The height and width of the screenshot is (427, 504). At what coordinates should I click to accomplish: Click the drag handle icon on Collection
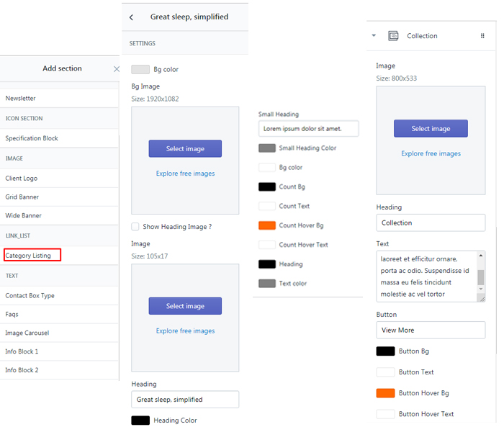click(482, 36)
